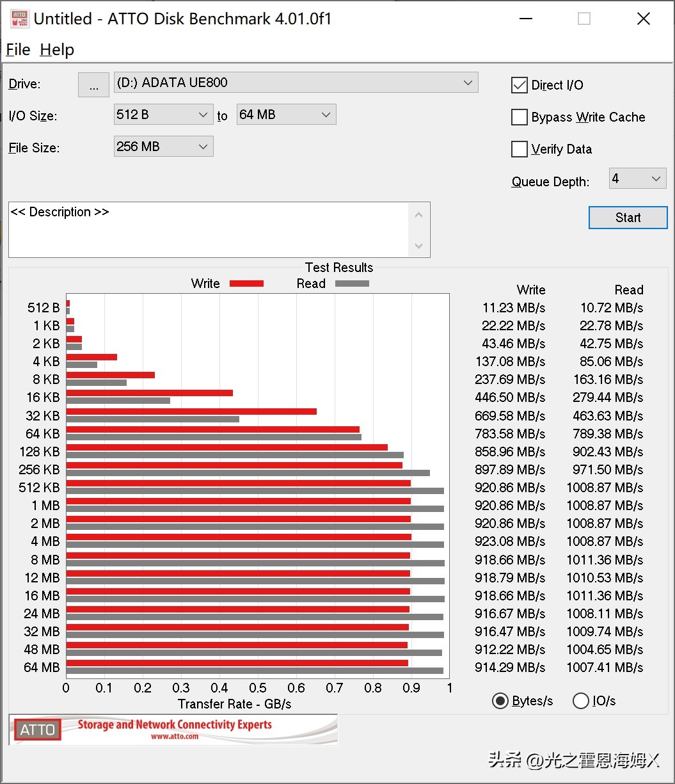Uncheck the Direct I/O checkbox

[x=519, y=85]
